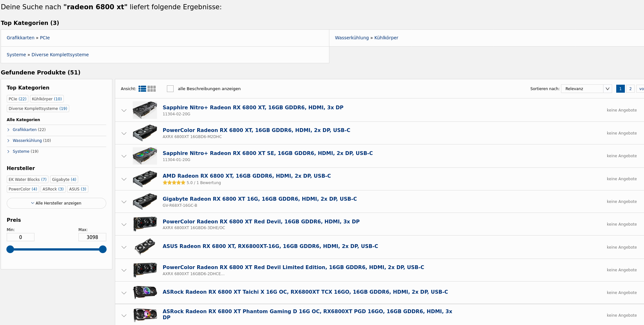This screenshot has height=325, width=644.
Task: Open ASRock Taichi X 16G OC thumbnail
Action: (x=145, y=293)
